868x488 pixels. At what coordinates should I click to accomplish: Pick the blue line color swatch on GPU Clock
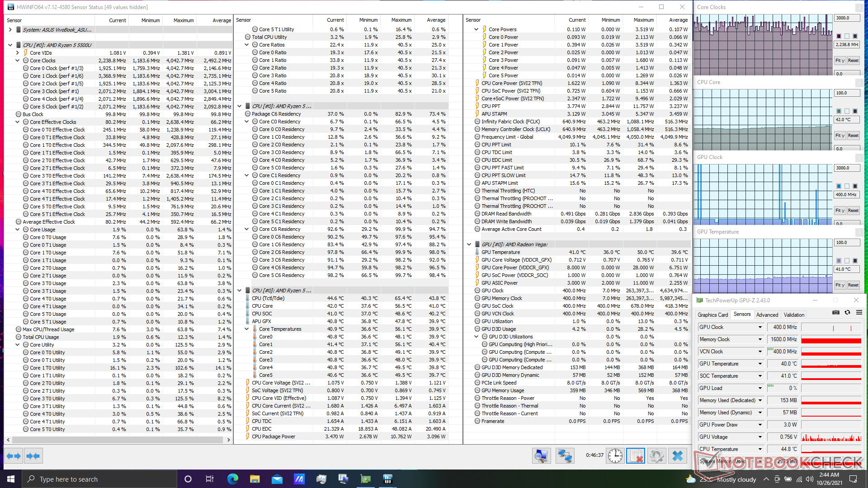[x=839, y=186]
